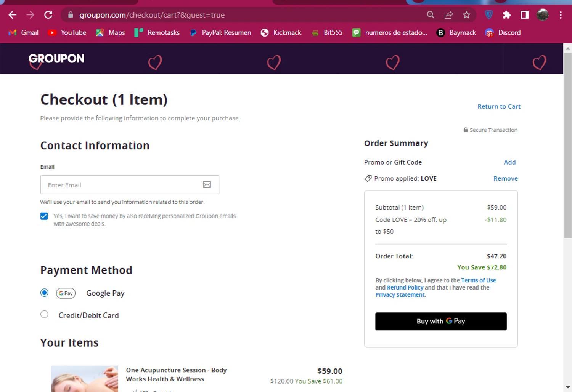Toggle the browser side panel icon
Image resolution: width=572 pixels, height=392 pixels.
[x=524, y=15]
